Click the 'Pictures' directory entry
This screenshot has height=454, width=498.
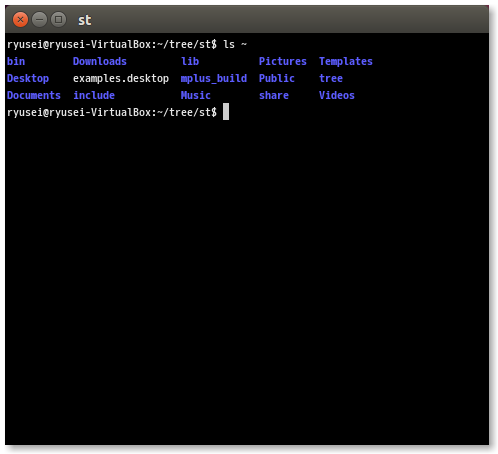[x=283, y=61]
